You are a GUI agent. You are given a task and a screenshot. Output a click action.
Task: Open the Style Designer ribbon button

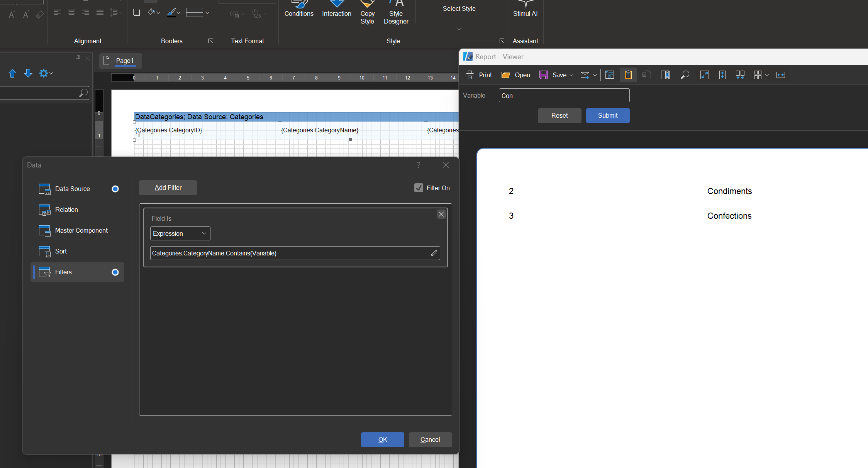pyautogui.click(x=396, y=13)
